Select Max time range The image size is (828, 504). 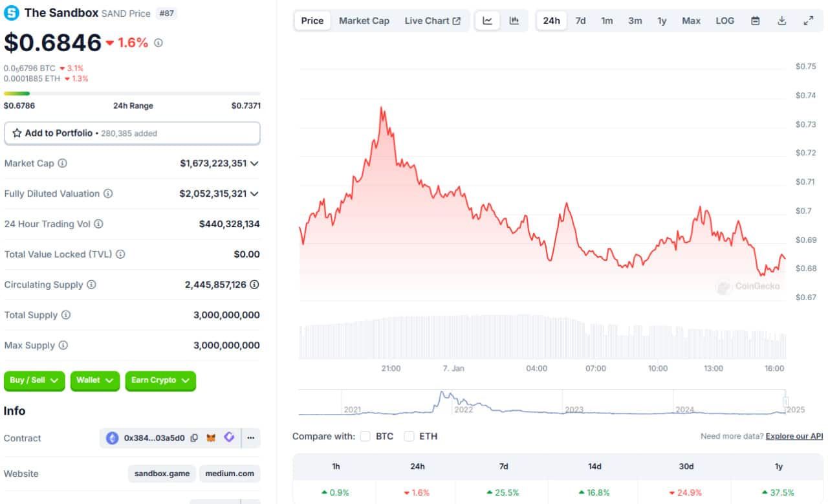tap(691, 21)
